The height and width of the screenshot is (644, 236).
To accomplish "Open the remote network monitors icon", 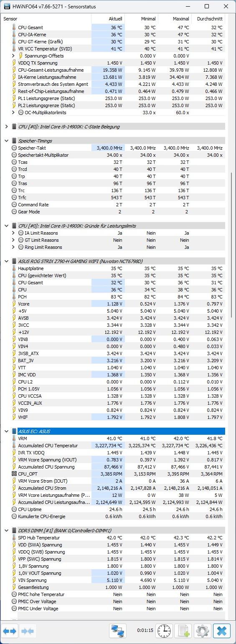I will click(118, 631).
